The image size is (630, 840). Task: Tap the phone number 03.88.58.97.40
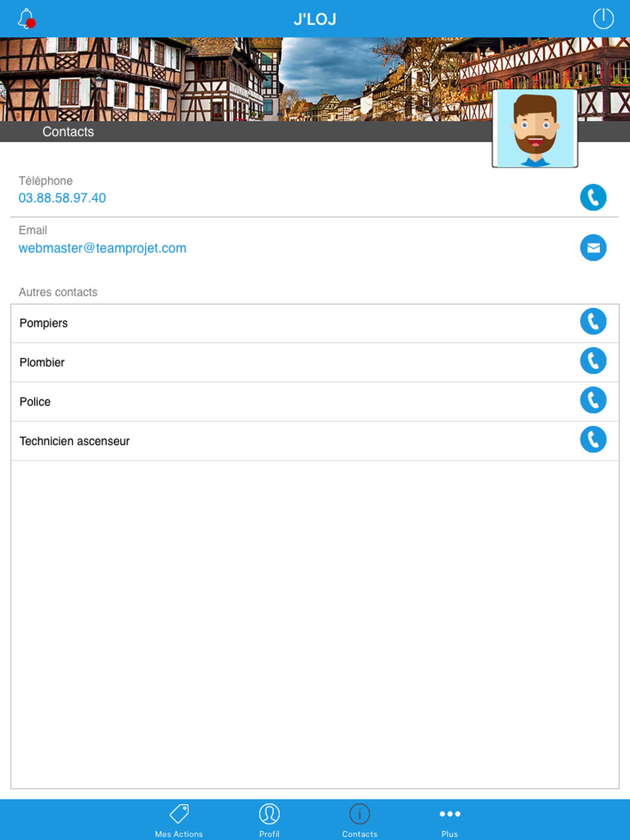coord(62,198)
